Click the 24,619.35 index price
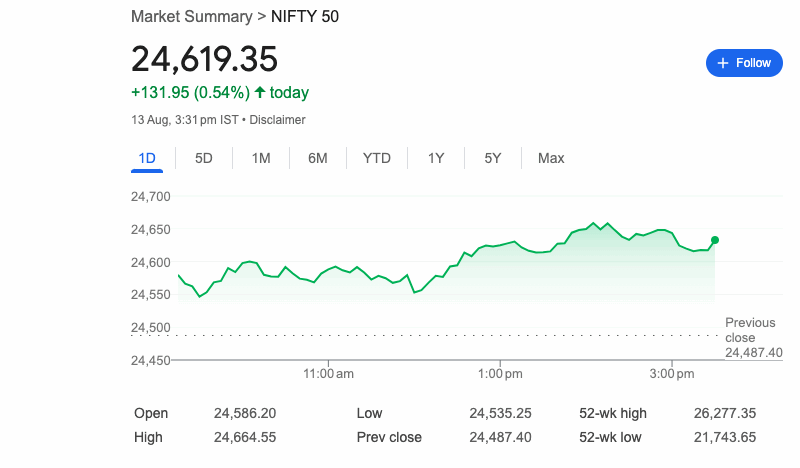The height and width of the screenshot is (468, 800). point(204,59)
